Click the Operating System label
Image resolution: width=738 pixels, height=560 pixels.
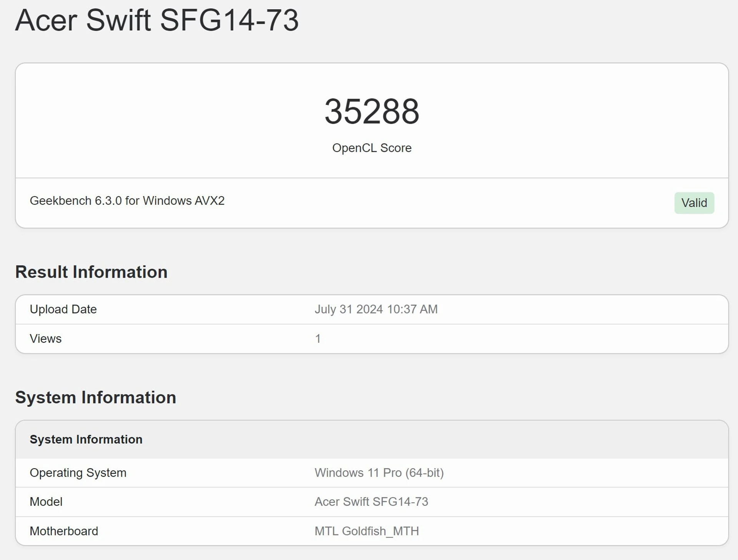click(78, 473)
